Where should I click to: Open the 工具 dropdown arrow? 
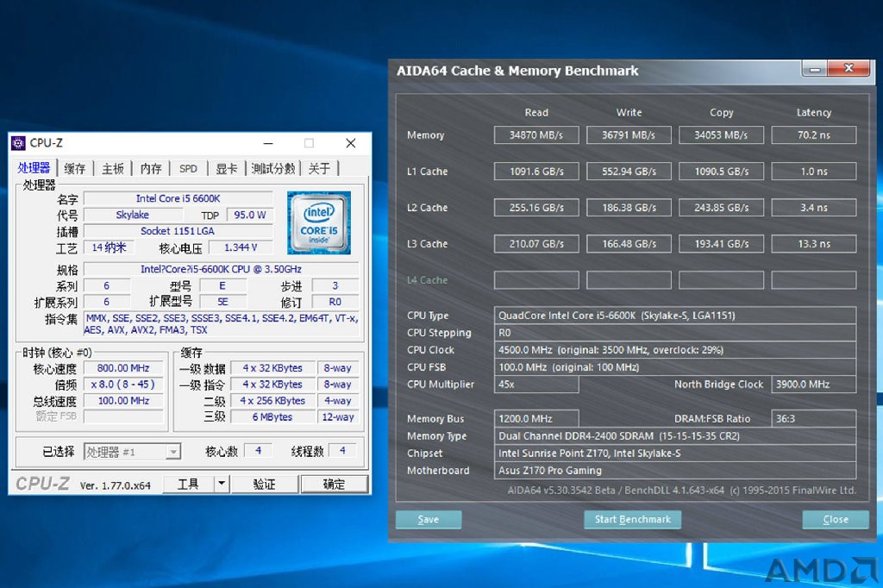[x=222, y=483]
